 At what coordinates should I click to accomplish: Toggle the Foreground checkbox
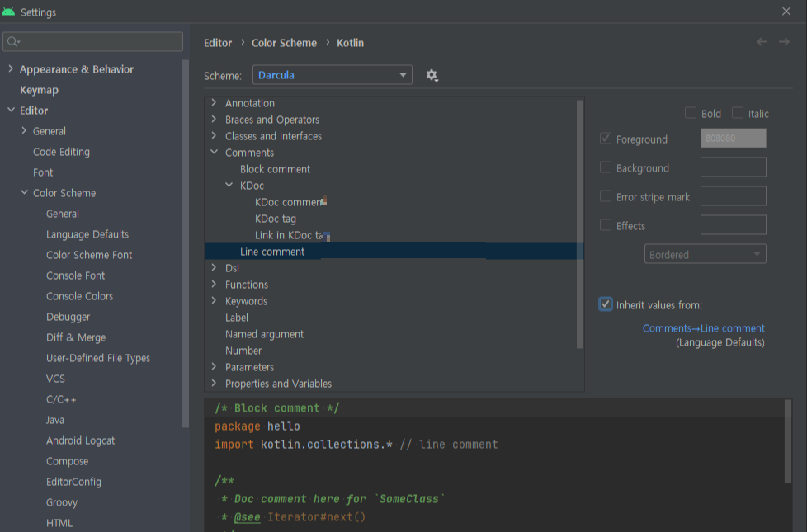click(606, 139)
